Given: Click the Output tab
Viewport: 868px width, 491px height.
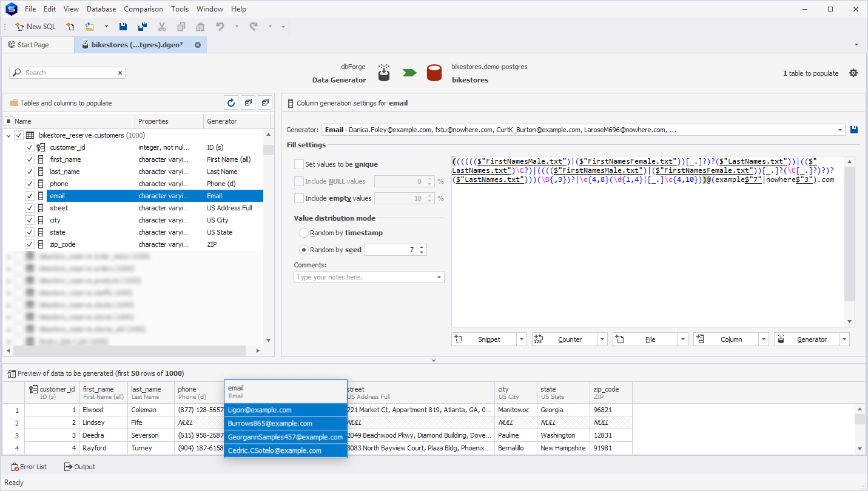Looking at the screenshot, I should point(79,467).
